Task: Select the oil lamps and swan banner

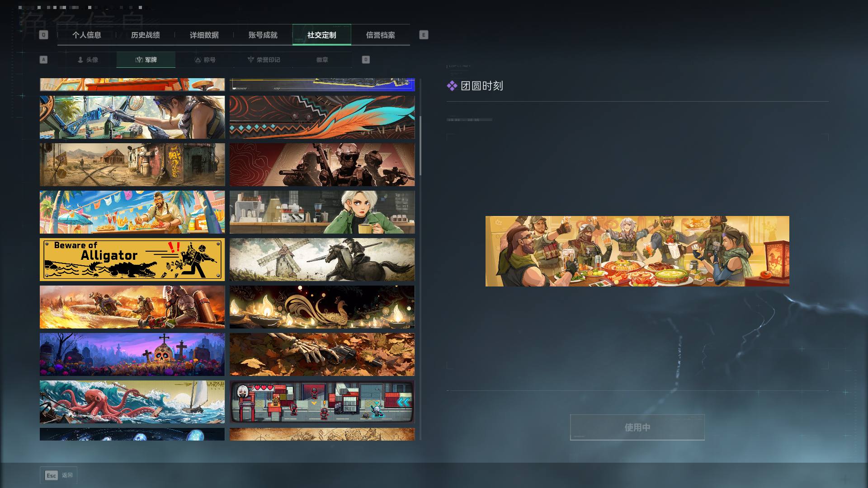Action: (322, 307)
